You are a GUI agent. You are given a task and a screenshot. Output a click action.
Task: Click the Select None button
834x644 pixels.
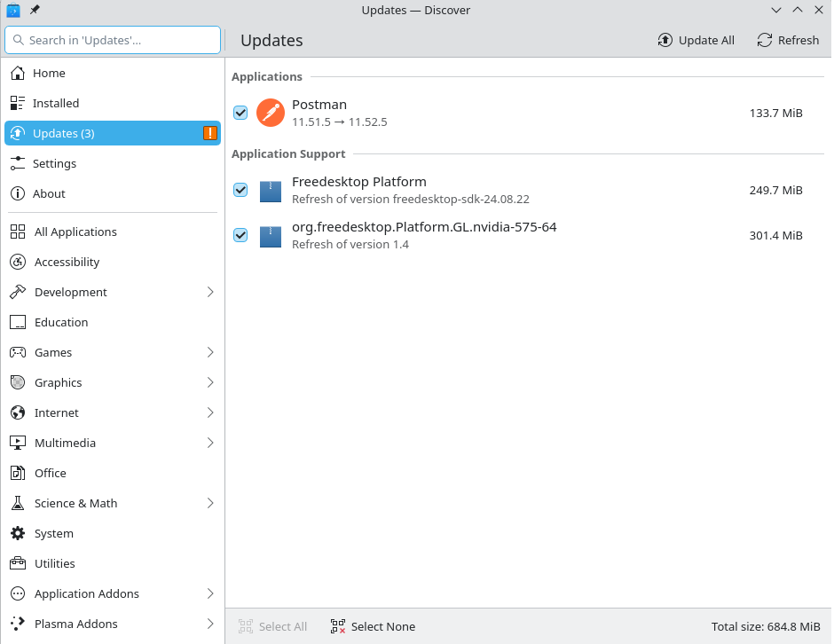coord(373,626)
